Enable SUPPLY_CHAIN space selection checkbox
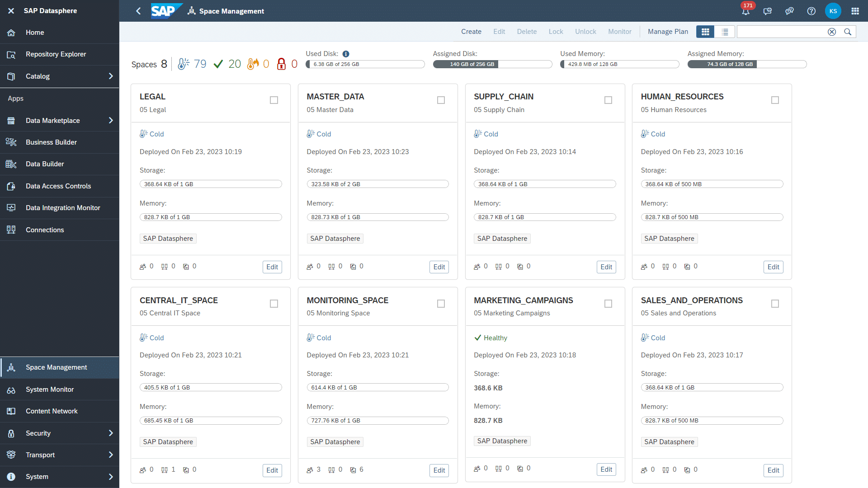The height and width of the screenshot is (488, 868). pyautogui.click(x=608, y=100)
